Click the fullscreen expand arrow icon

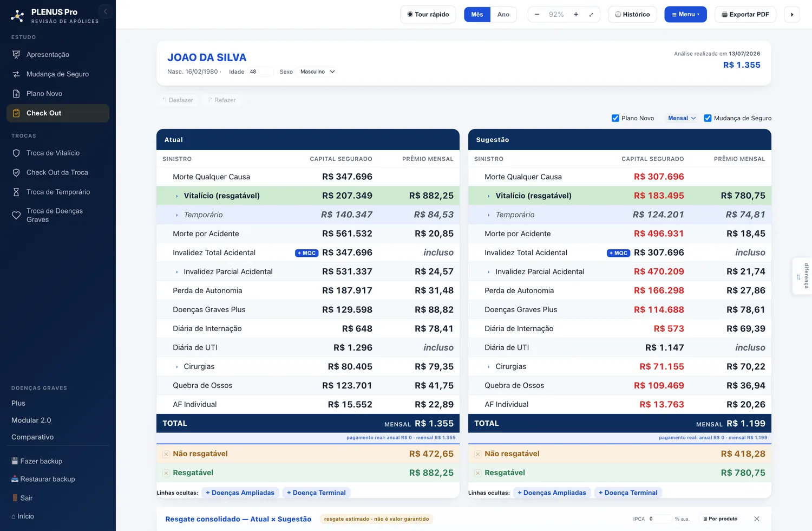(591, 15)
